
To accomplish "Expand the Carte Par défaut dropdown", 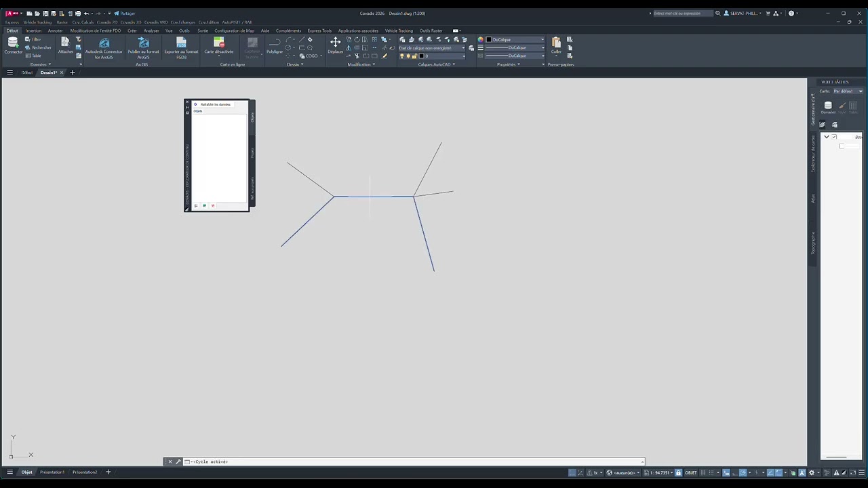I will pyautogui.click(x=848, y=91).
